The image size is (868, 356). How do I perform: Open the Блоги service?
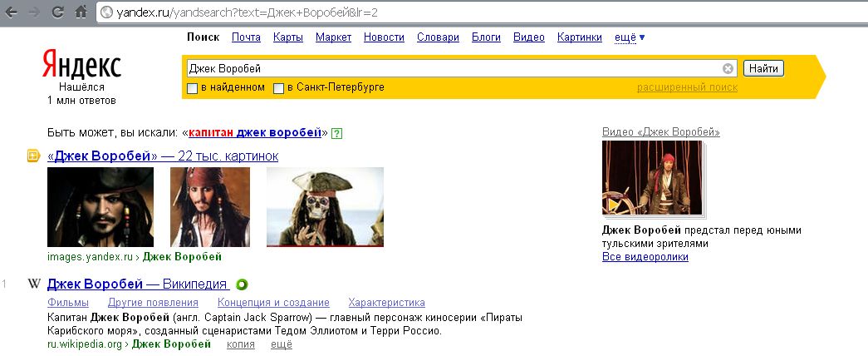486,37
